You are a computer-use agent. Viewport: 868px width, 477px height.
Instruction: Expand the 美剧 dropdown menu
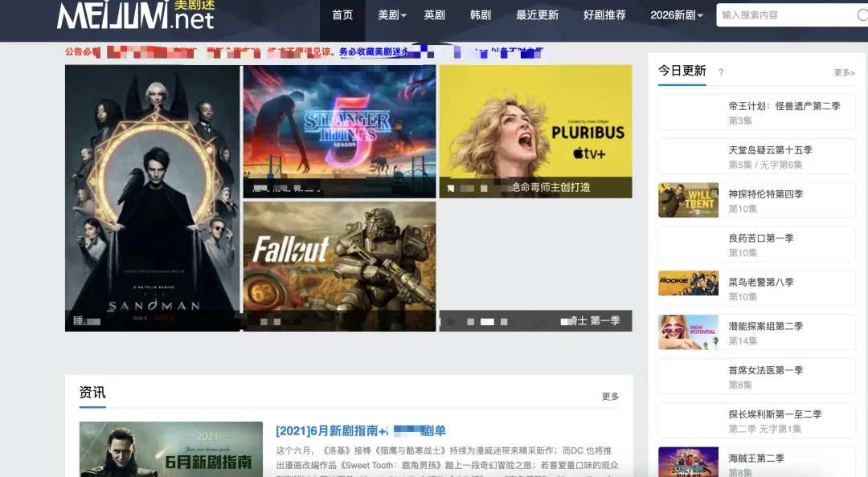pos(392,15)
